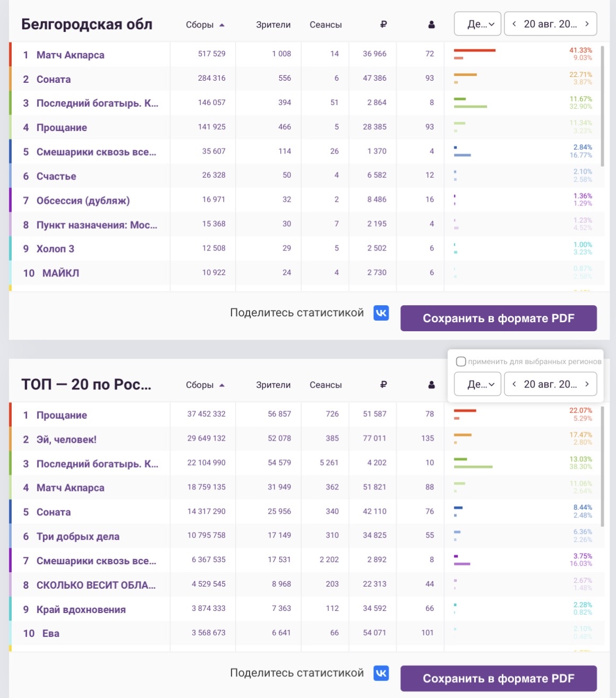Click the ruble icon column in ТОП-20 table
616x698 pixels.
pyautogui.click(x=383, y=385)
